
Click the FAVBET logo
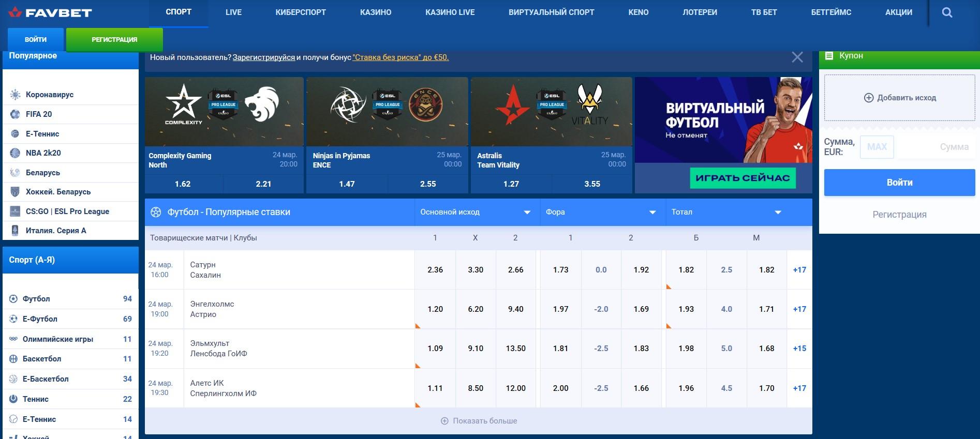pyautogui.click(x=50, y=12)
